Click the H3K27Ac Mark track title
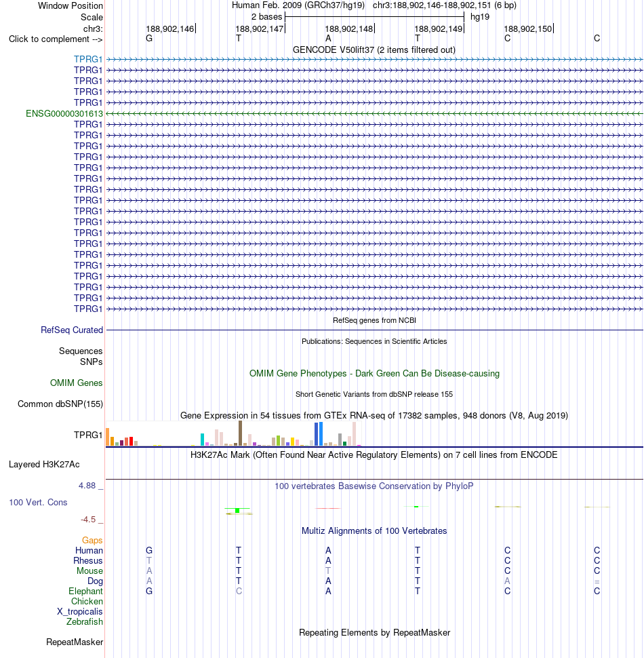The height and width of the screenshot is (658, 644). pyautogui.click(x=374, y=455)
